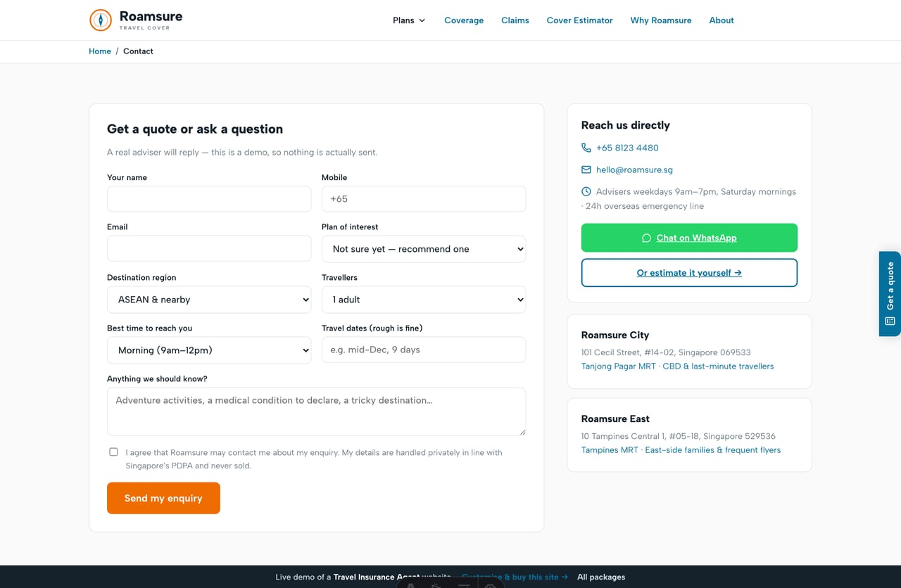Click the Contact breadcrumb text

click(138, 51)
